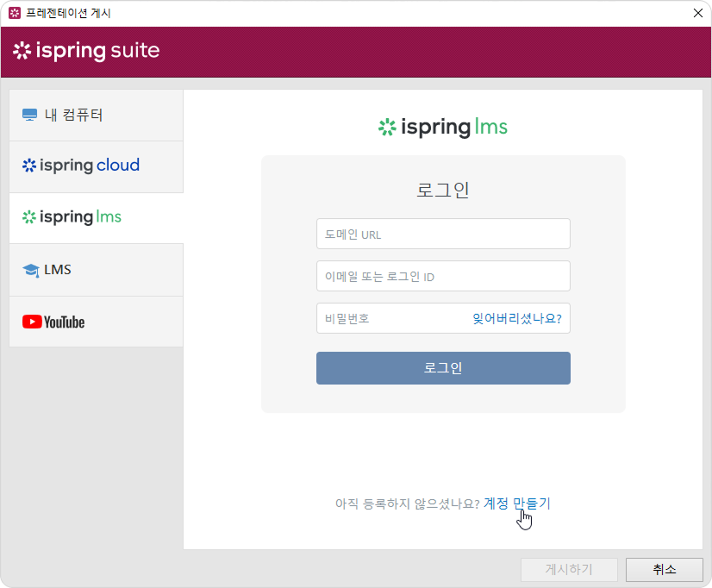Click the graduation cap LMS icon

pyautogui.click(x=31, y=271)
